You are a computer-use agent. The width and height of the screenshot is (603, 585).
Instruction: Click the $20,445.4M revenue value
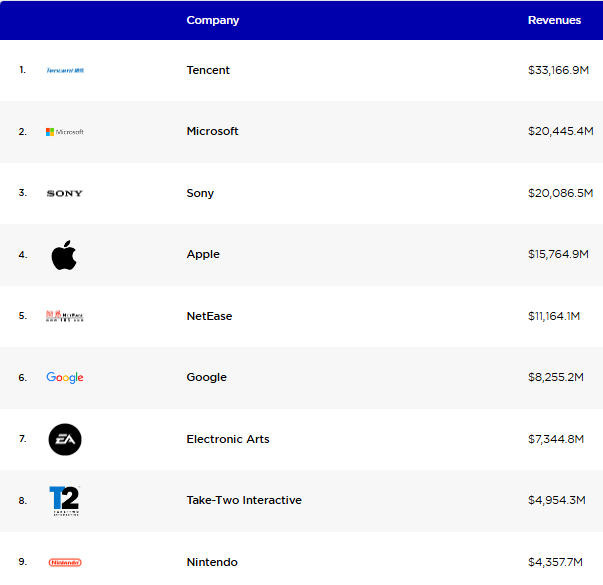coord(561,131)
